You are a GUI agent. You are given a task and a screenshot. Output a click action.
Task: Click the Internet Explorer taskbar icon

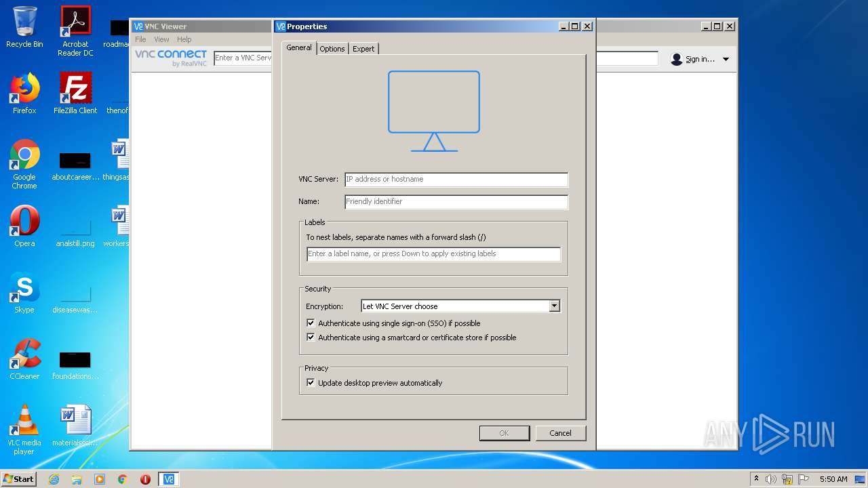point(54,479)
